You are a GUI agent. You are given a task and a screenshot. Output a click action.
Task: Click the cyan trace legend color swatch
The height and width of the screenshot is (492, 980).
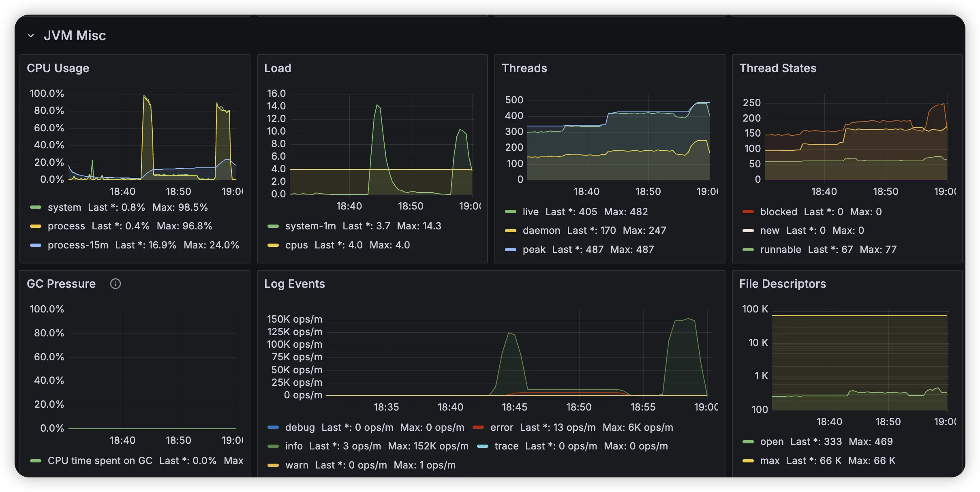click(483, 446)
